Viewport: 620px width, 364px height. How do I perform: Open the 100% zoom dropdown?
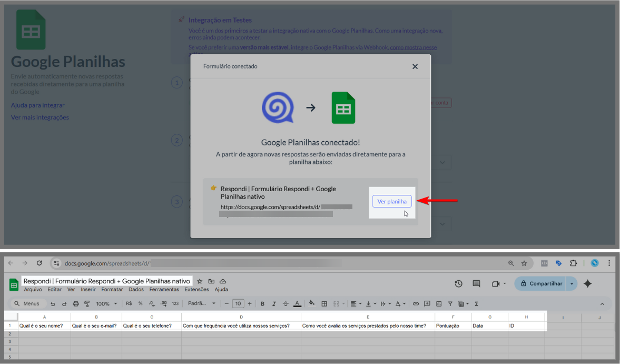point(106,303)
